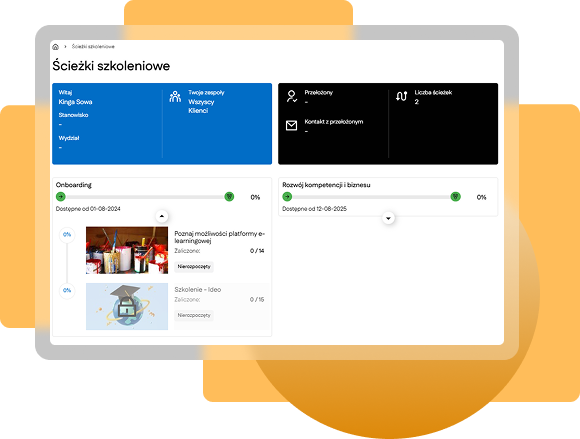Click the paths count route icon
The height and width of the screenshot is (439, 580).
[x=401, y=96]
